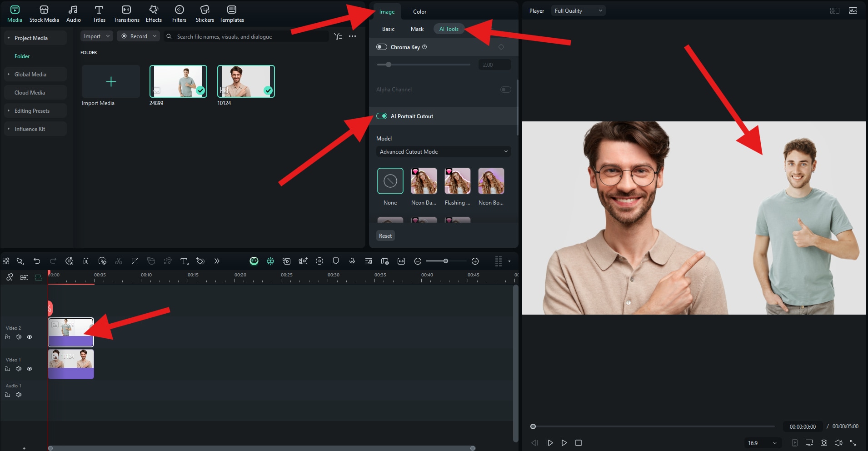Open the Record dropdown
The width and height of the screenshot is (868, 451).
click(x=139, y=36)
